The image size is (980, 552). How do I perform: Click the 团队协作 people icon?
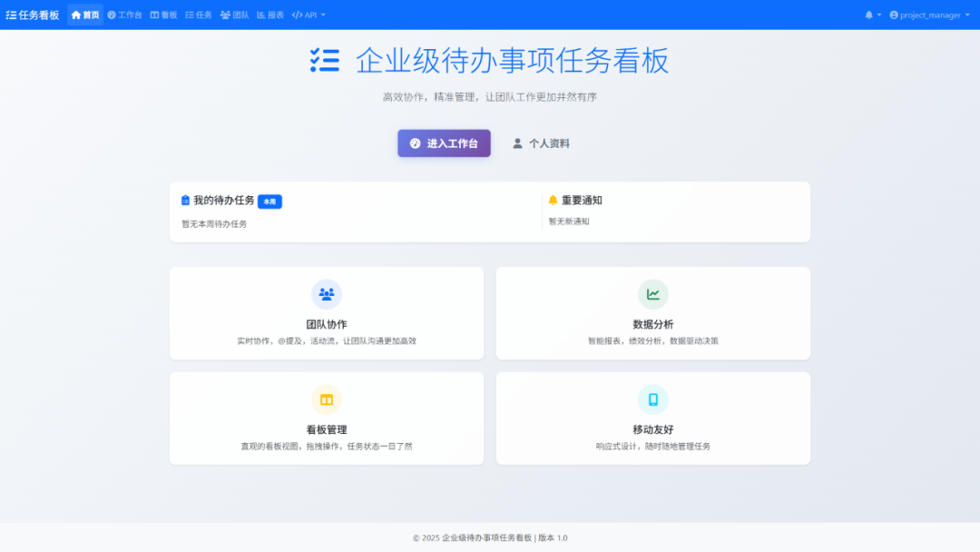click(326, 293)
